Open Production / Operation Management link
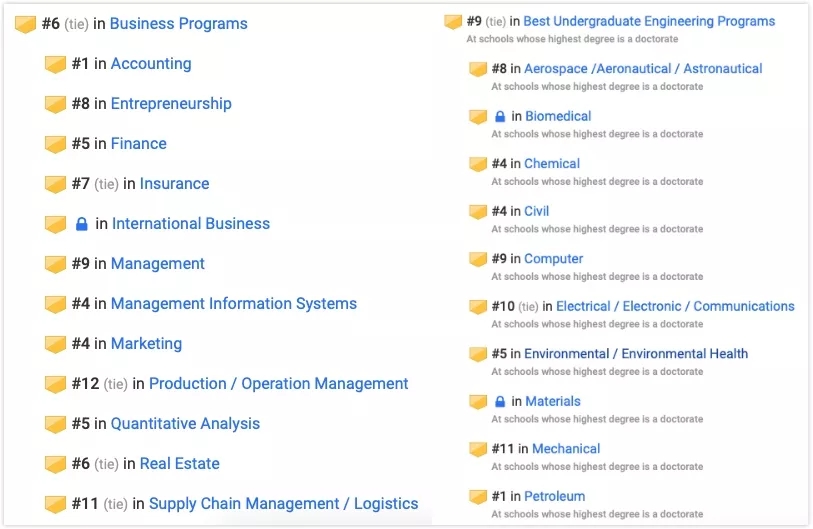 [x=278, y=384]
